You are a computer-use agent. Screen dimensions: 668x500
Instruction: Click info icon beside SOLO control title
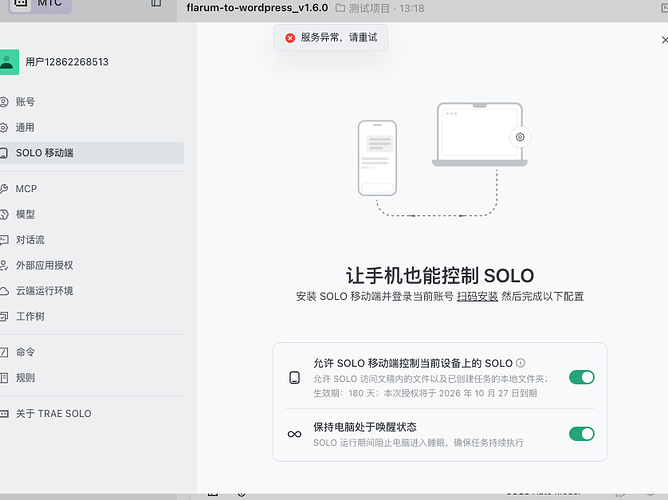(x=521, y=363)
